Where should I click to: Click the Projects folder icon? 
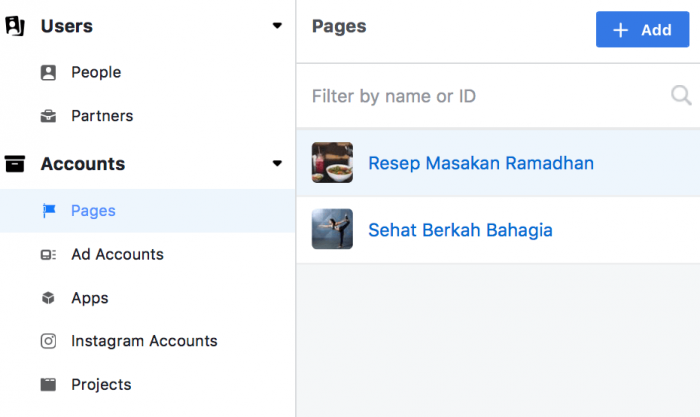tap(48, 385)
